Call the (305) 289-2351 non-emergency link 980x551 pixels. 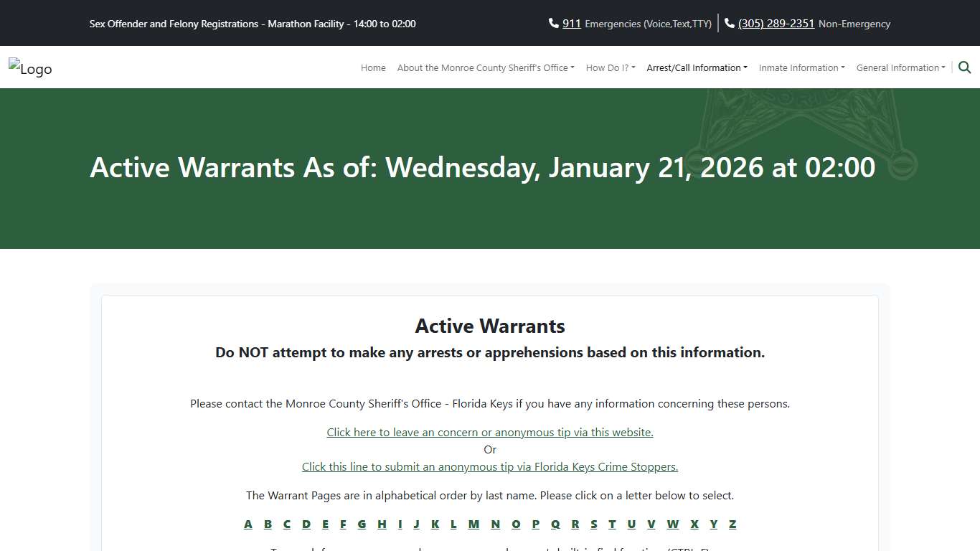(776, 22)
